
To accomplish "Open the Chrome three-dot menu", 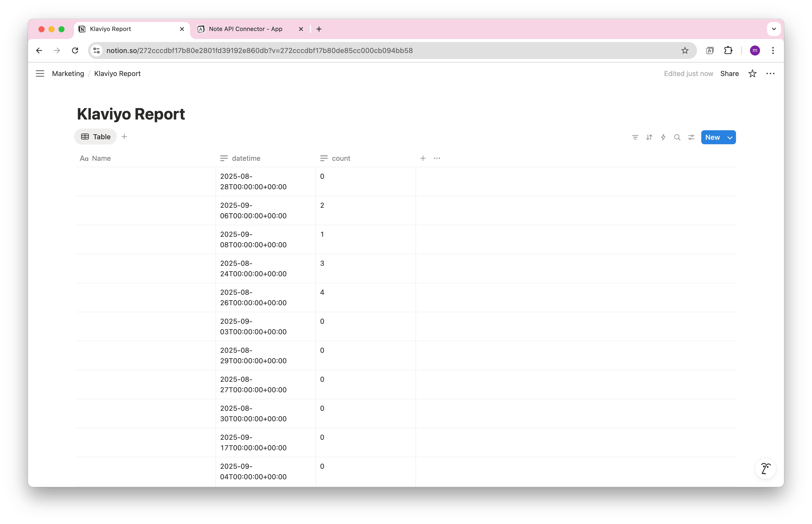I will 773,50.
